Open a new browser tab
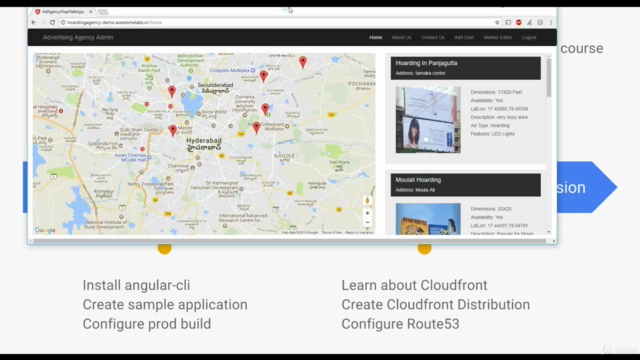Screen dimensions: 640x360 point(103,12)
